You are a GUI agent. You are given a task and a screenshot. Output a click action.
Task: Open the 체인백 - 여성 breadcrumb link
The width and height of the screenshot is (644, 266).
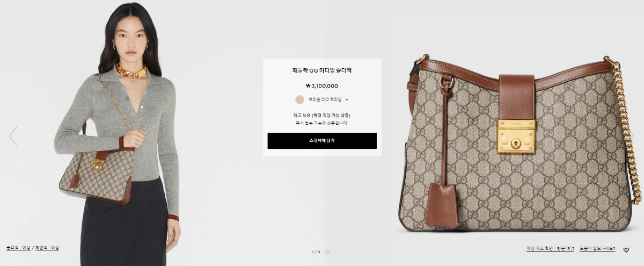click(x=47, y=248)
